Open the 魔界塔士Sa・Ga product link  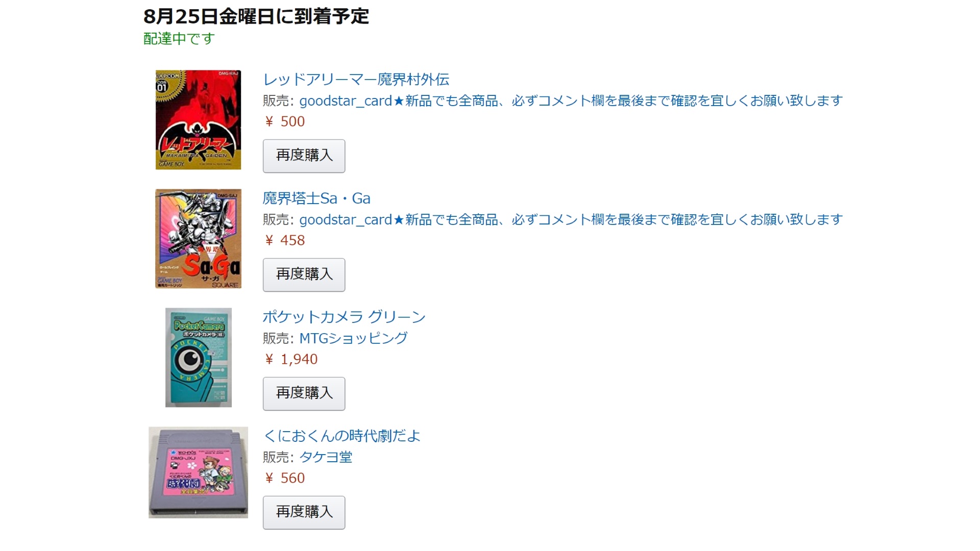[x=316, y=198]
